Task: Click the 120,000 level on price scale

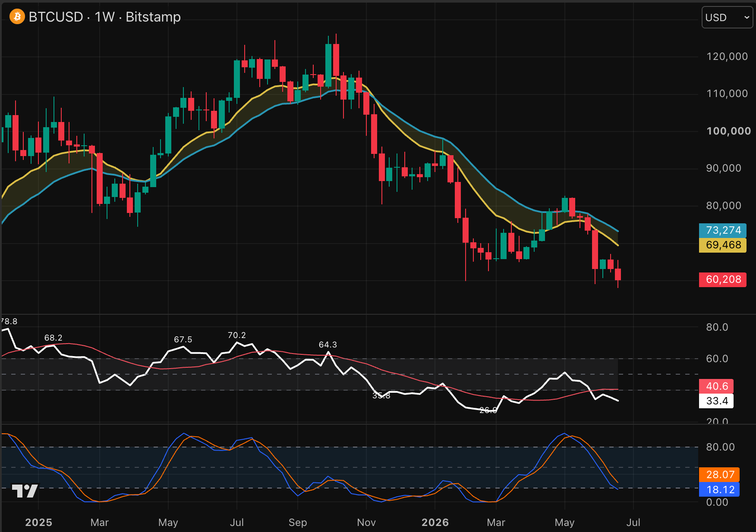Action: coord(727,56)
